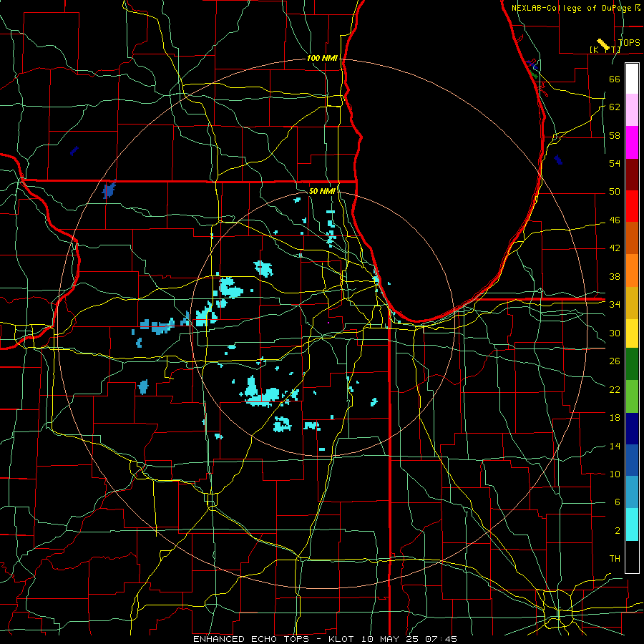Image resolution: width=644 pixels, height=644 pixels.
Task: Click the legend value "66"
Action: [x=615, y=79]
